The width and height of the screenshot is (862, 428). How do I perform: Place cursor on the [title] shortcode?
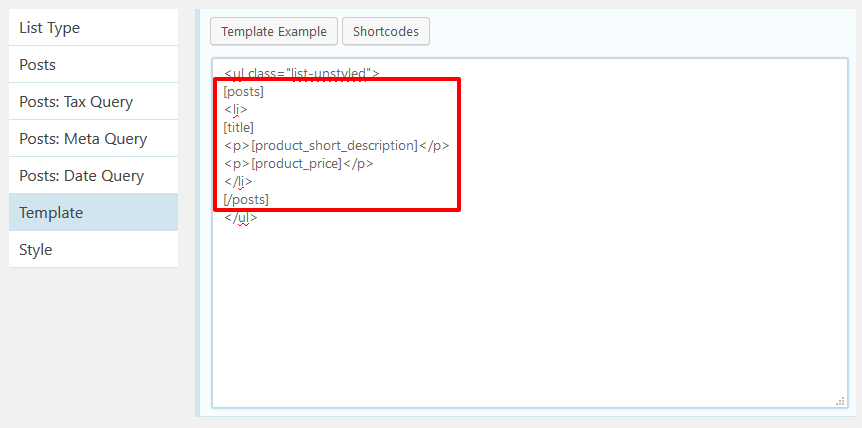(239, 127)
